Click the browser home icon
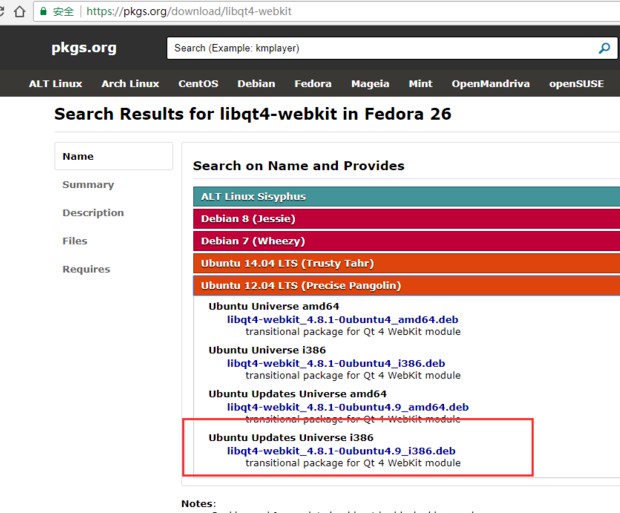620x513 pixels. click(x=20, y=11)
